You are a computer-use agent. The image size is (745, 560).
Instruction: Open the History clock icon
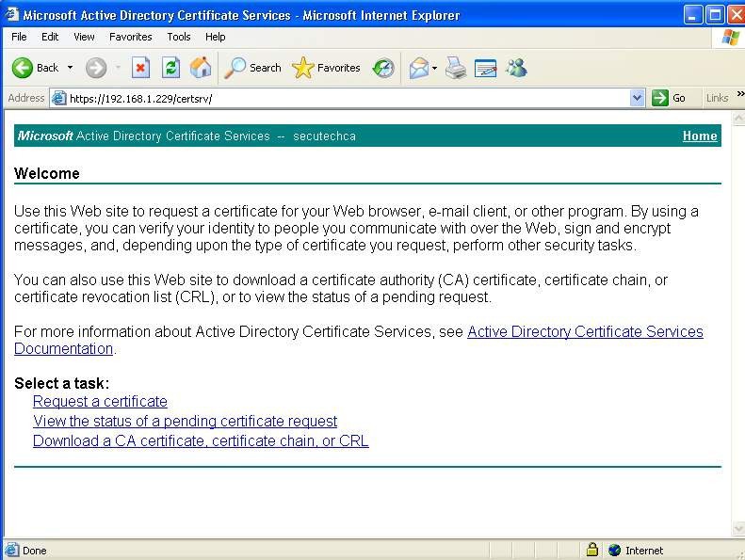383,69
